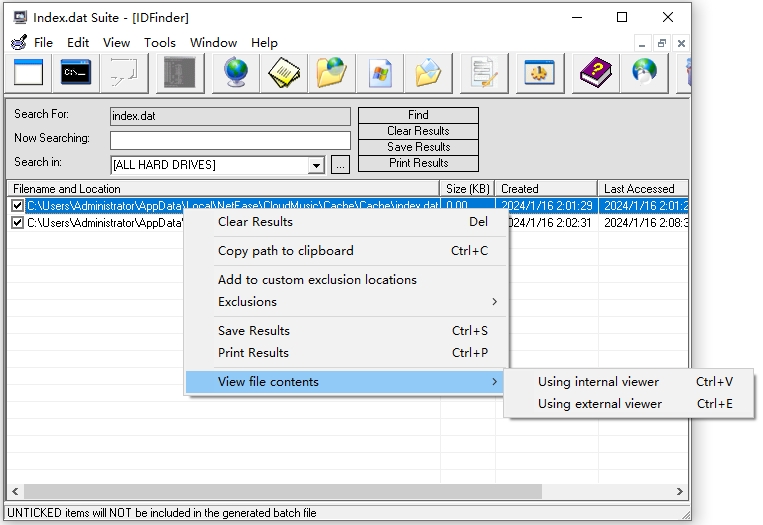Select Add to custom exclusion locations
The width and height of the screenshot is (763, 525).
point(346,280)
